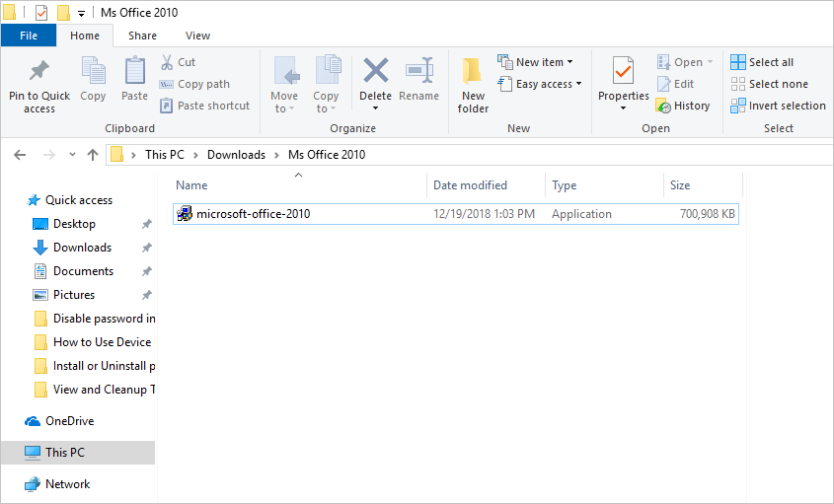Click the History icon in ribbon
This screenshot has height=504, width=834.
(x=664, y=106)
